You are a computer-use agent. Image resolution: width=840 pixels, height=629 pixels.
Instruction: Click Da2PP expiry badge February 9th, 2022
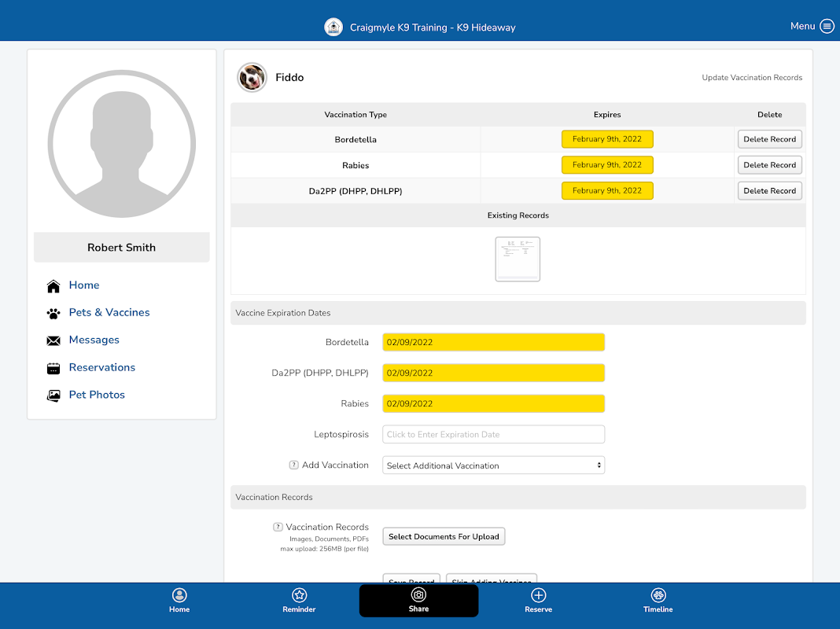607,190
